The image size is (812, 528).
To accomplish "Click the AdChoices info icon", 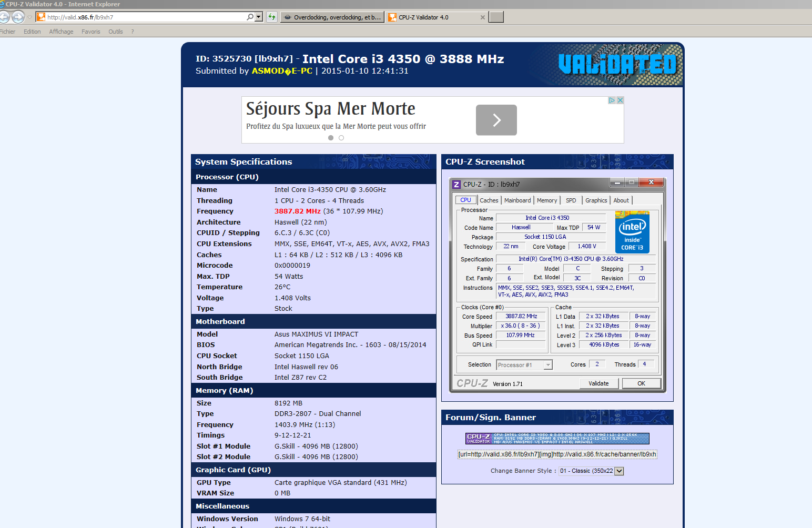I will [612, 100].
